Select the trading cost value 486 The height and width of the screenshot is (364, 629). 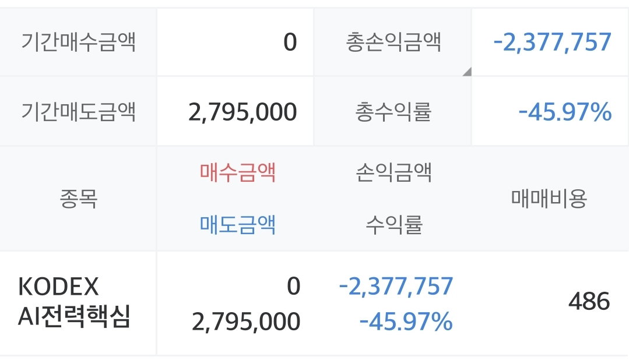click(589, 302)
